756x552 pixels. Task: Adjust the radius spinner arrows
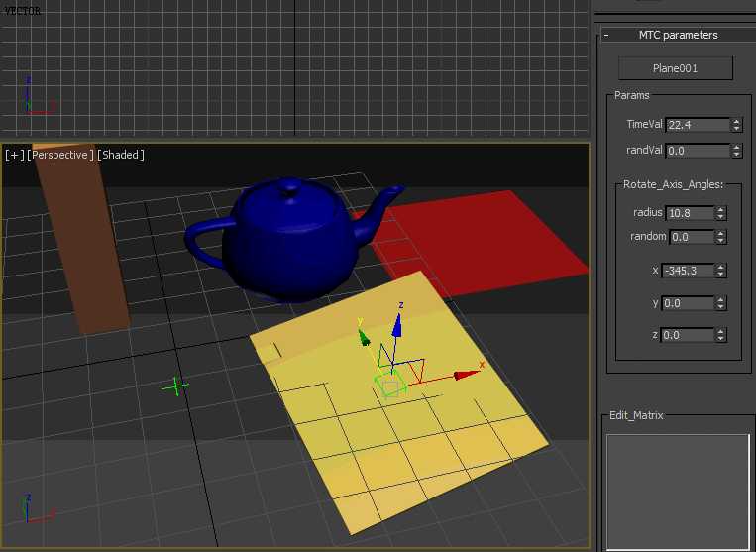point(720,213)
